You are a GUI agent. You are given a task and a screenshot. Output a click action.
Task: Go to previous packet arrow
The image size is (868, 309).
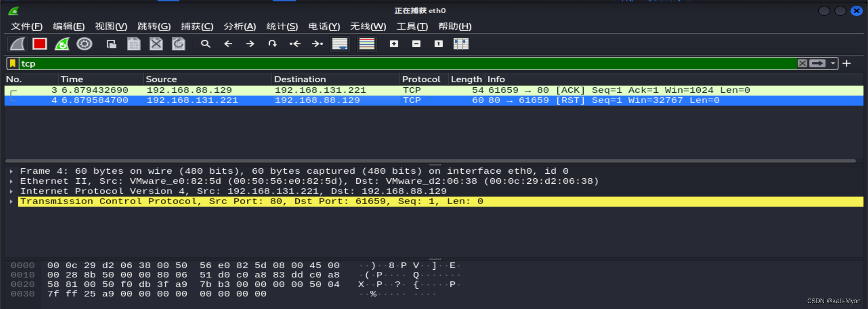[228, 44]
